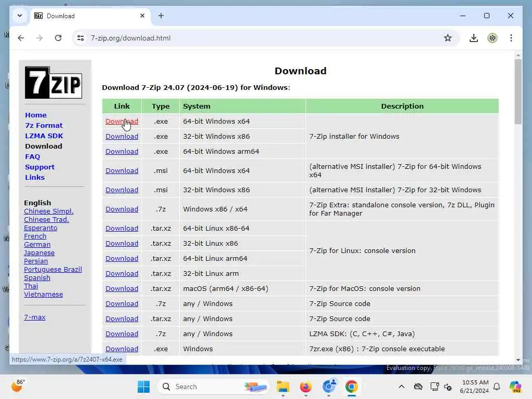The height and width of the screenshot is (399, 532).
Task: Click the Chrome icon in taskbar
Action: [x=352, y=387]
